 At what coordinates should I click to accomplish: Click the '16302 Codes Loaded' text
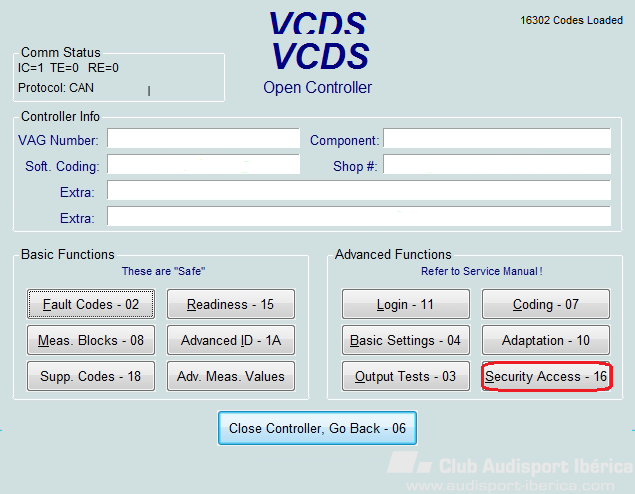(x=571, y=20)
